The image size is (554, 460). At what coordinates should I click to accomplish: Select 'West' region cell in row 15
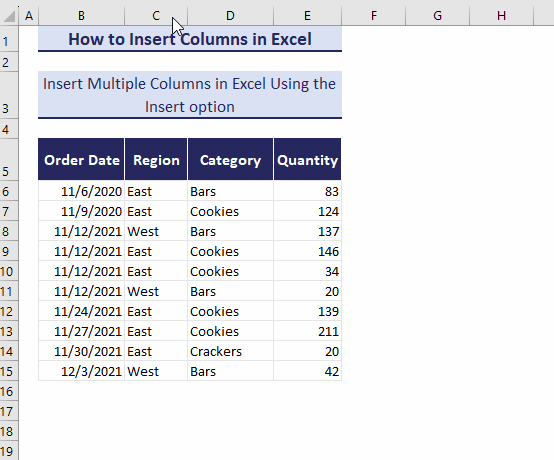[156, 371]
